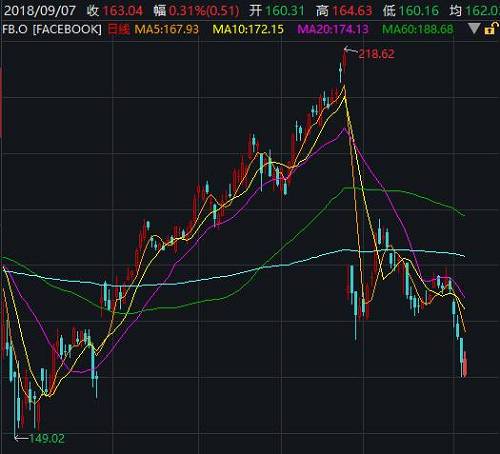Select the MA60:188.68 green indicator label
The height and width of the screenshot is (454, 500).
pyautogui.click(x=418, y=29)
